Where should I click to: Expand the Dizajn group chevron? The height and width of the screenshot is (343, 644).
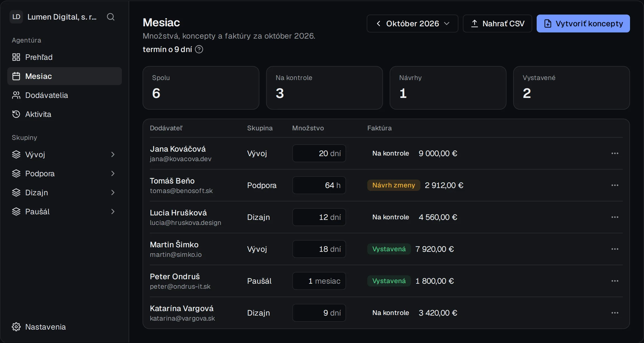tap(113, 192)
